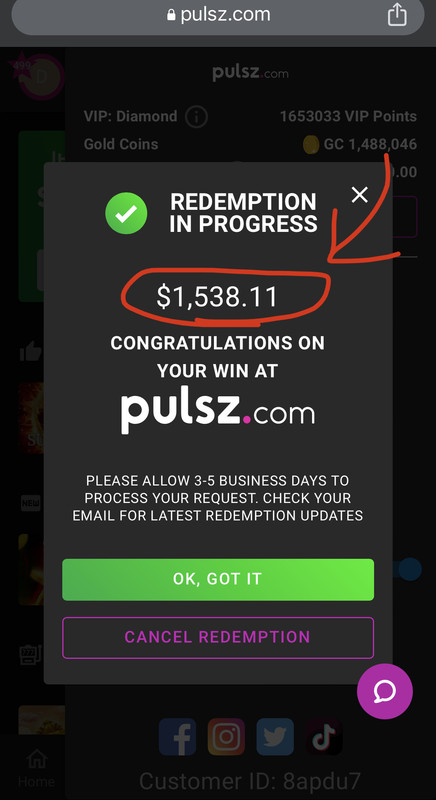Open Pulsz Twitter icon
This screenshot has width=436, height=800.
click(x=275, y=737)
